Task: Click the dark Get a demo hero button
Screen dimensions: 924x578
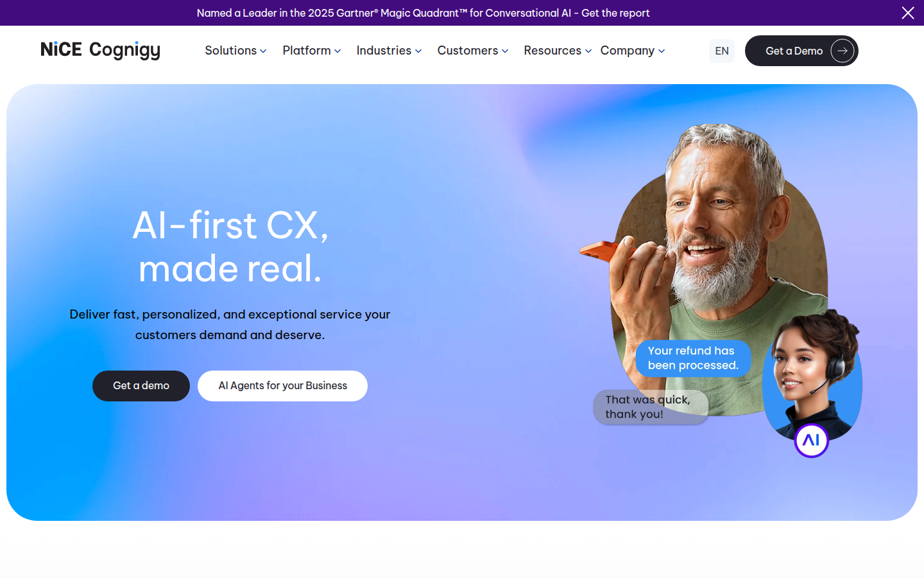Action: [141, 386]
